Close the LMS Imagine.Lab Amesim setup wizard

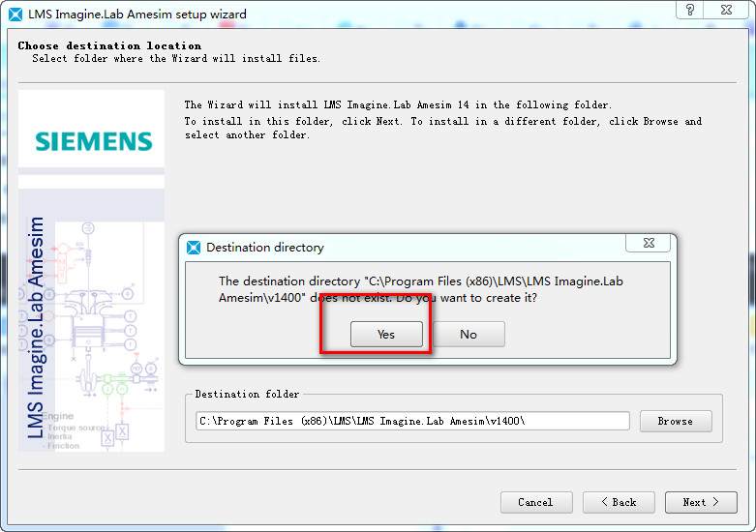pyautogui.click(x=726, y=10)
